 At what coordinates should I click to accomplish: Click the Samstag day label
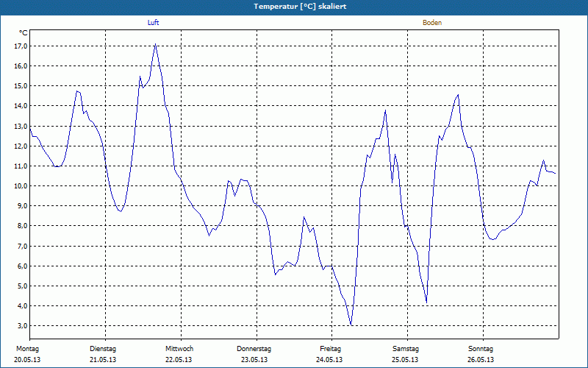pos(406,349)
